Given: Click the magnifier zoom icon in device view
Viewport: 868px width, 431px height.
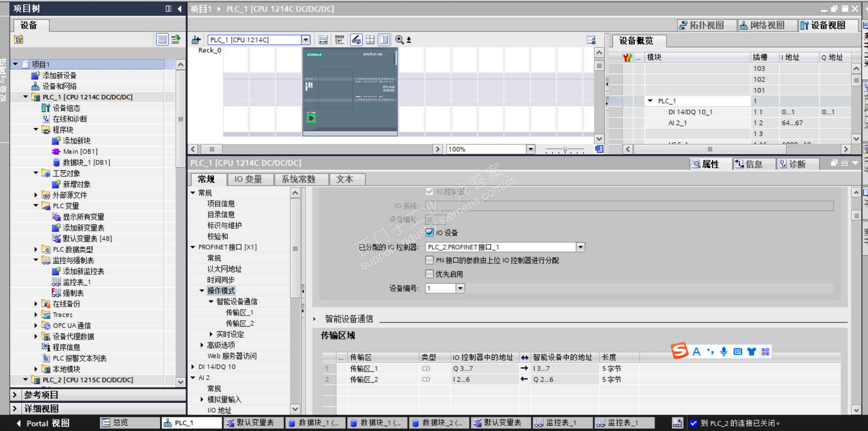Looking at the screenshot, I should pyautogui.click(x=400, y=40).
